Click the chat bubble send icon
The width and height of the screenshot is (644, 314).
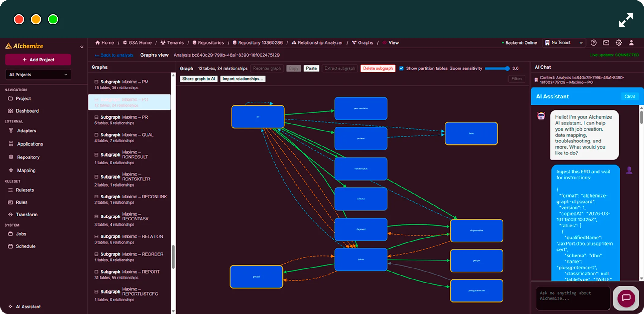click(626, 298)
